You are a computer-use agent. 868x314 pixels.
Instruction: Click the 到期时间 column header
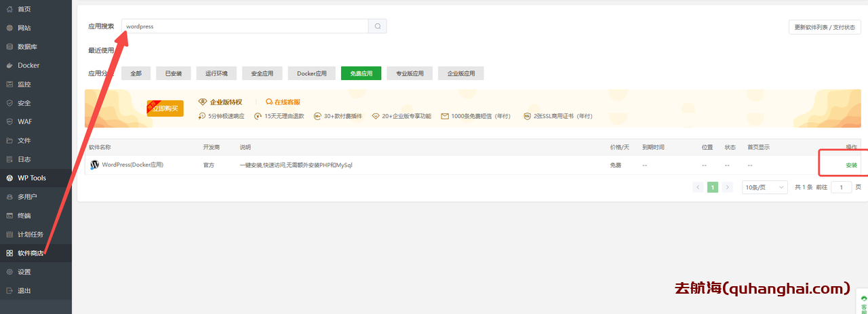point(653,147)
